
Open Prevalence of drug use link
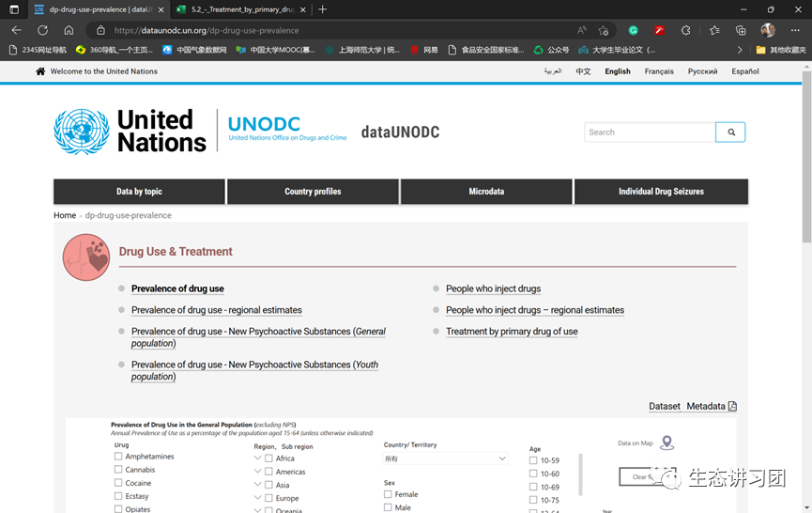coord(177,288)
